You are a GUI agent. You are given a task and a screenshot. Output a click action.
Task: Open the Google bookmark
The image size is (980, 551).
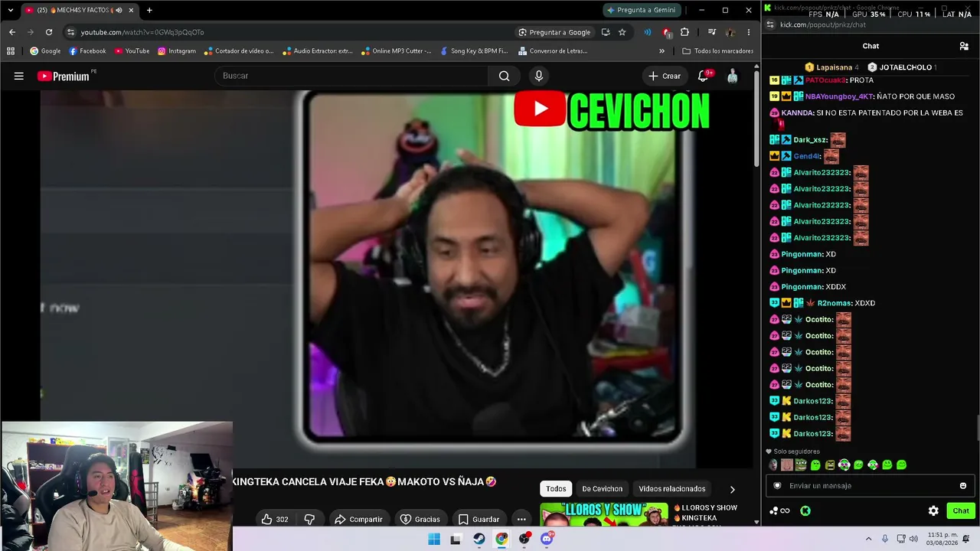[x=45, y=51]
